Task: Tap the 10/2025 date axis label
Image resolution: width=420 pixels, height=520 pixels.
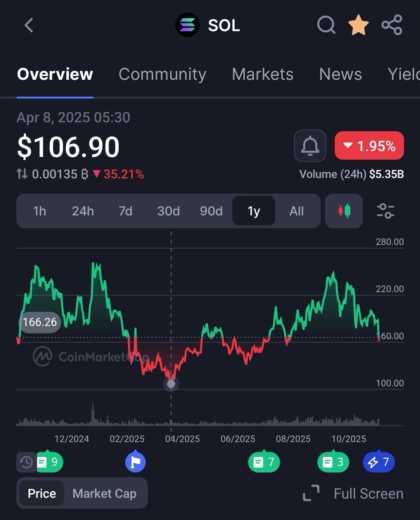Action: coord(349,439)
